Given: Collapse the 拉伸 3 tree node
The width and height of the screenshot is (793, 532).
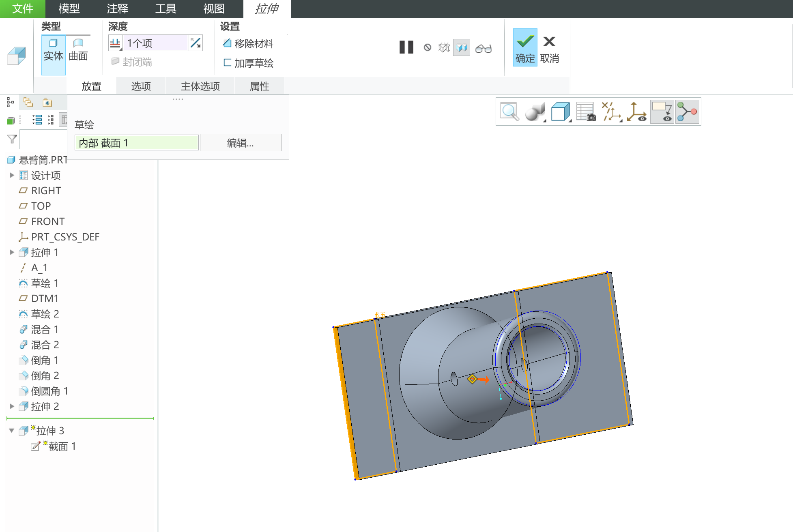Looking at the screenshot, I should coord(12,431).
